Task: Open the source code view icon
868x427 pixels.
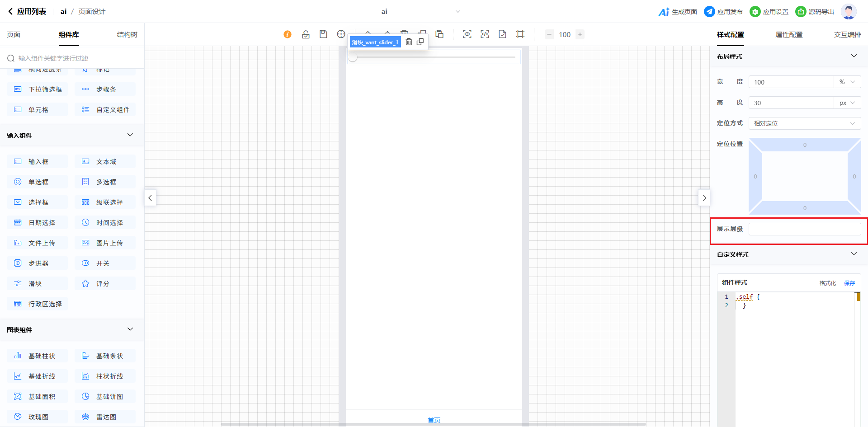Action: point(485,34)
